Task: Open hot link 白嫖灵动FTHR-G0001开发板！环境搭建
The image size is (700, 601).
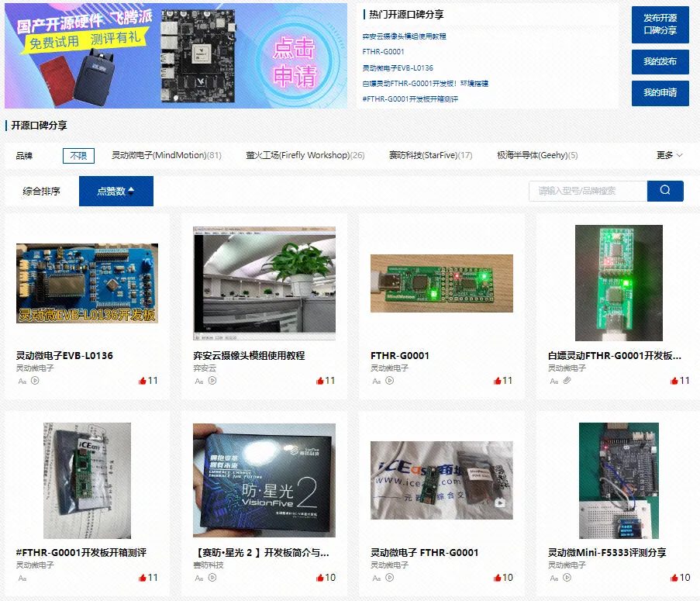Action: click(x=426, y=84)
